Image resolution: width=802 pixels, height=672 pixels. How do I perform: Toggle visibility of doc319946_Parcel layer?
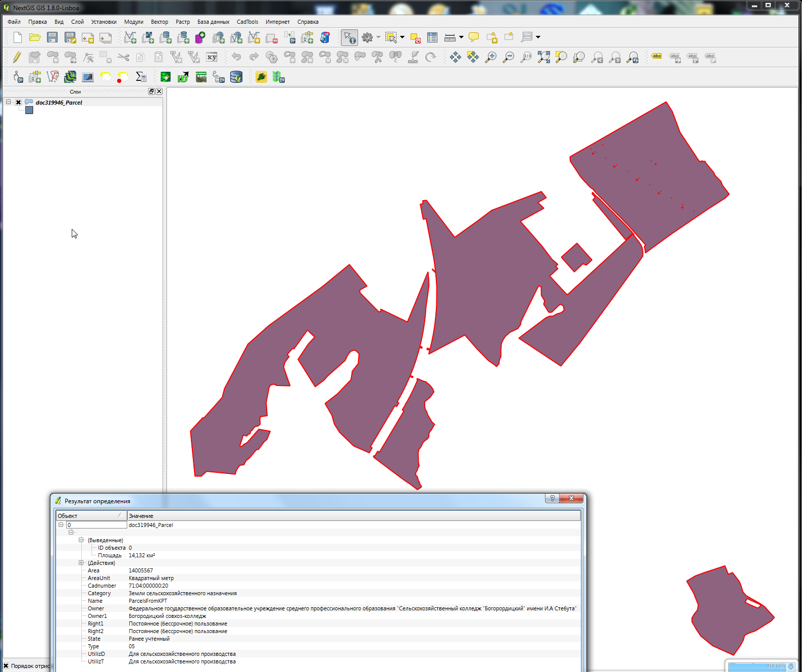click(19, 102)
